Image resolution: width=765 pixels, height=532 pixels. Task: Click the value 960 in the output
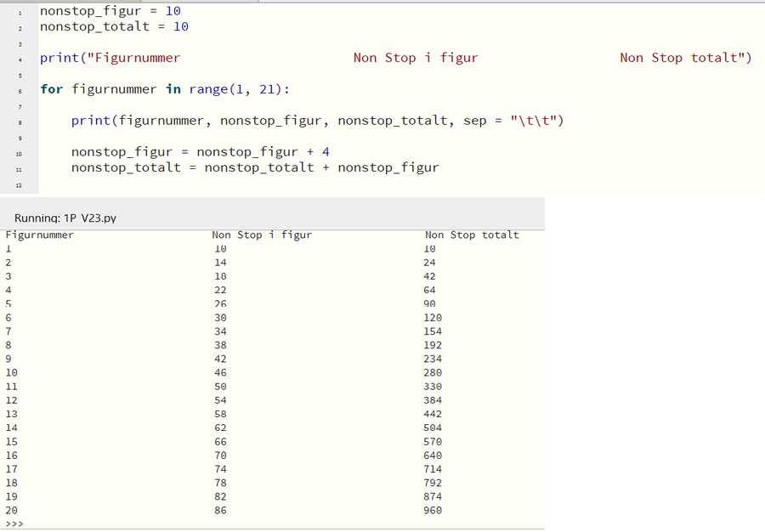tap(433, 511)
